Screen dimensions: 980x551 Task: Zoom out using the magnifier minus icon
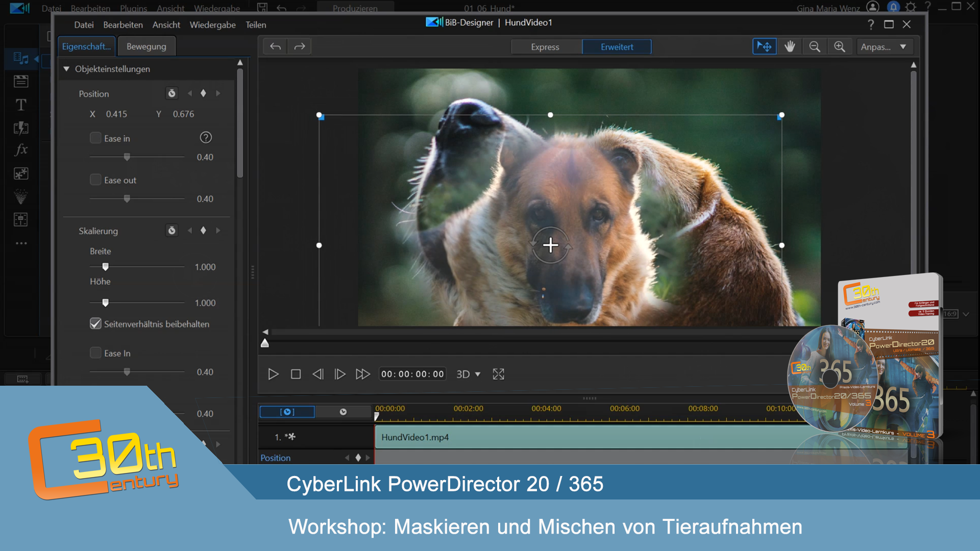point(814,46)
